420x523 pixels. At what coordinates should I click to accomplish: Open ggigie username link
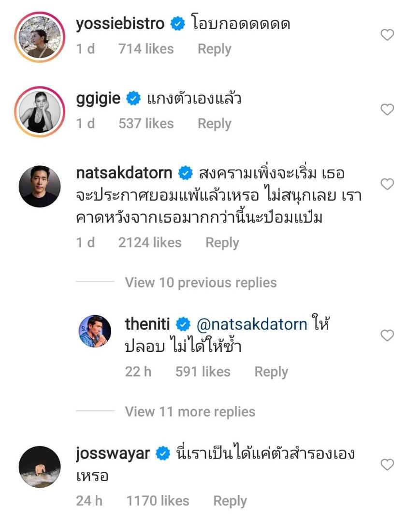[x=98, y=99]
